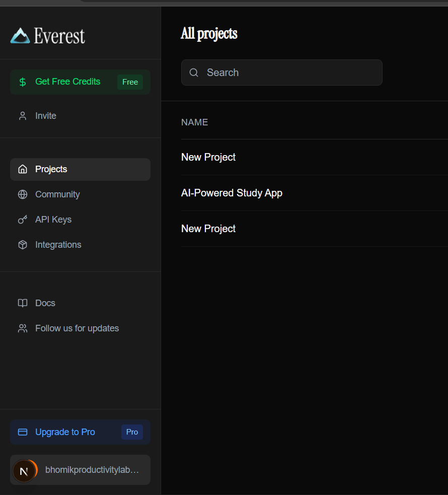Open the account menu via the N avatar
This screenshot has width=448, height=495.
click(24, 471)
